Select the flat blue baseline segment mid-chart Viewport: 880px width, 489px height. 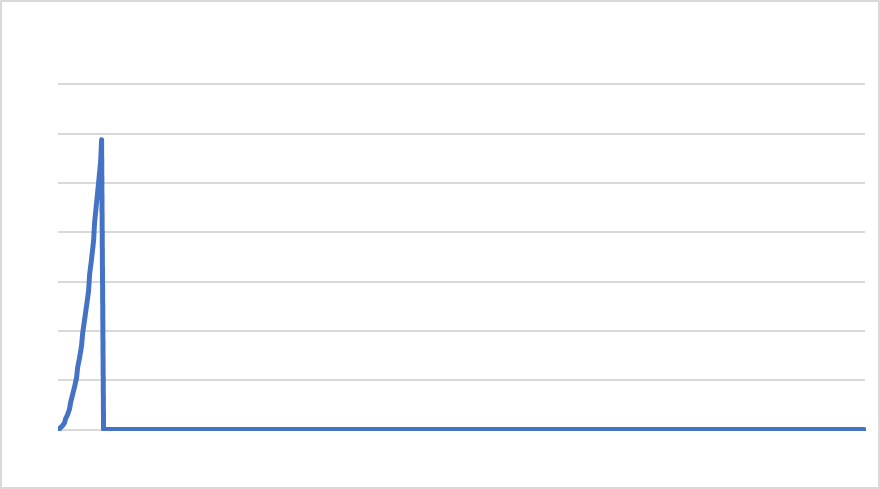pos(483,429)
